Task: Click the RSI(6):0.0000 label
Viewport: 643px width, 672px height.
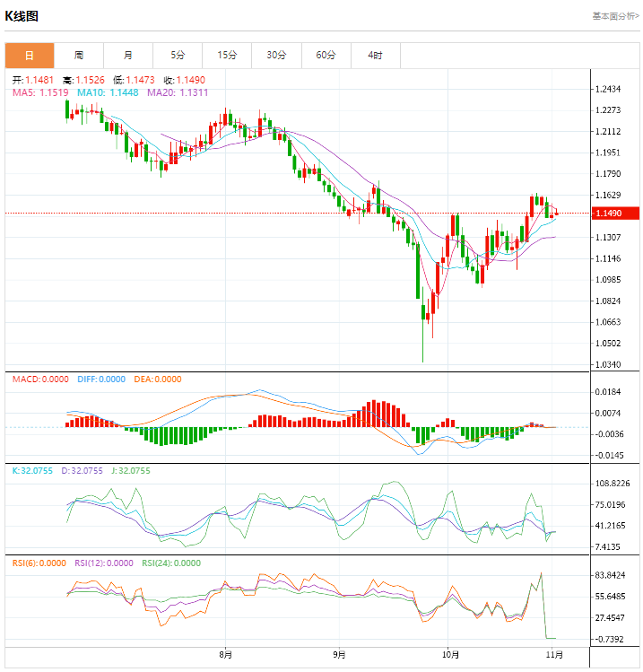Action: [39, 563]
